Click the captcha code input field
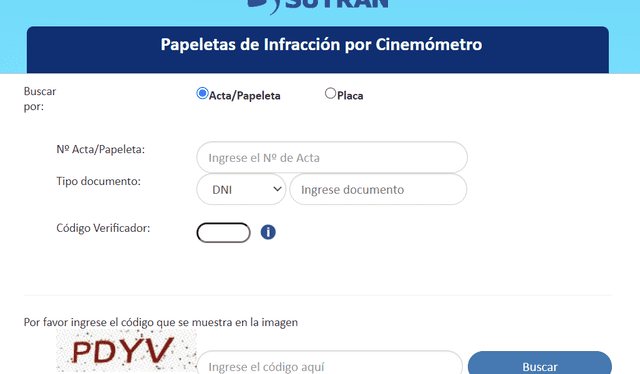This screenshot has width=640, height=374. (x=329, y=363)
